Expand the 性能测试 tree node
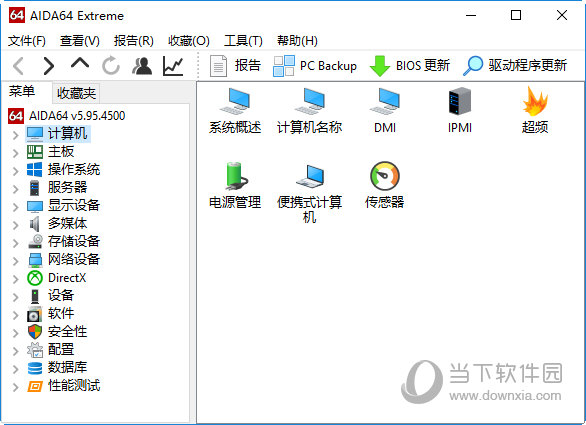This screenshot has width=586, height=425. point(15,387)
